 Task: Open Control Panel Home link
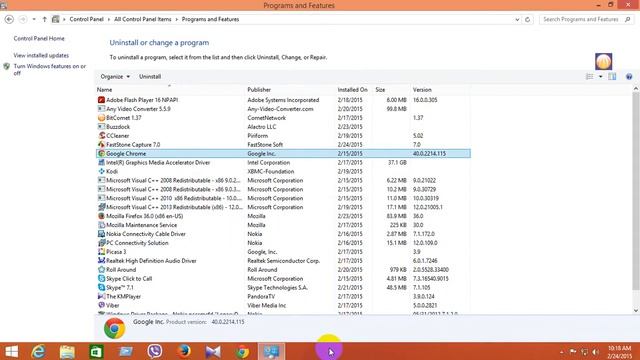39,38
